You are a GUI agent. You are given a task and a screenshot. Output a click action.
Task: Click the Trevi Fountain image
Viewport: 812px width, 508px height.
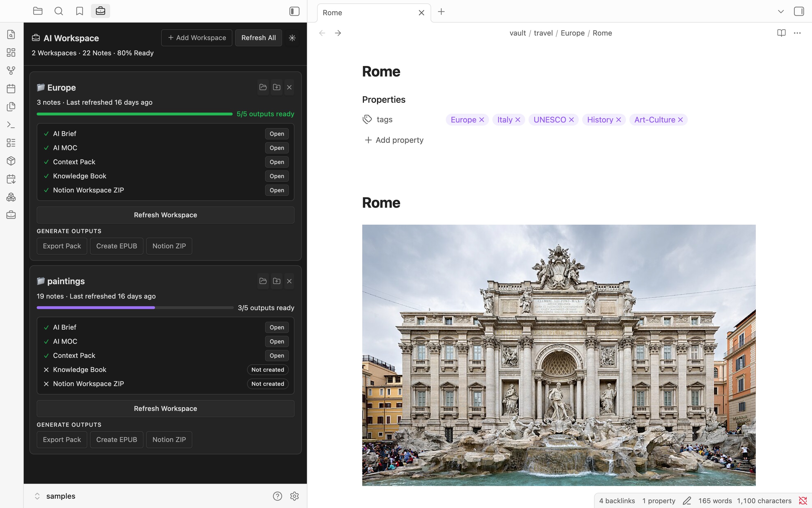tap(558, 355)
